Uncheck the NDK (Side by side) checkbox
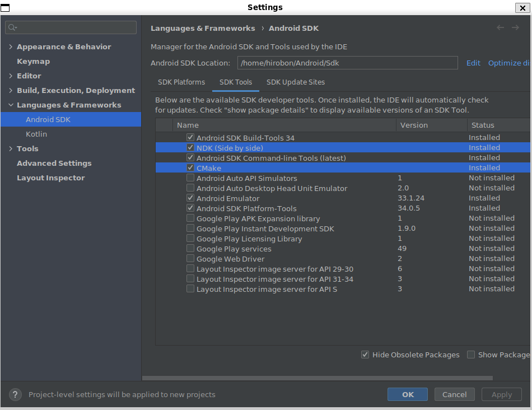The width and height of the screenshot is (532, 410). point(190,148)
